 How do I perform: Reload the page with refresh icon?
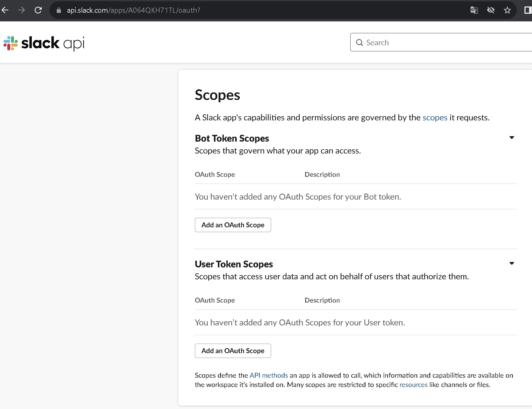click(x=38, y=10)
